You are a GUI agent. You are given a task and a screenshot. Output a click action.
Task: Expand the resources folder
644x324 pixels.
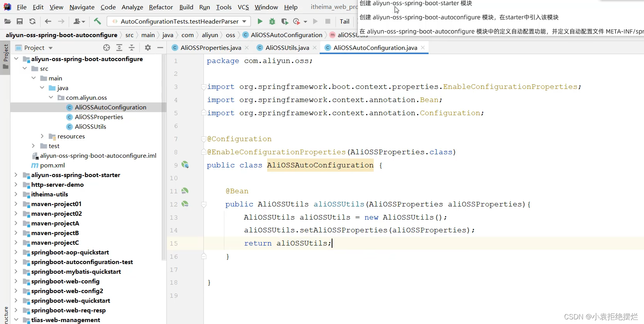coord(42,136)
